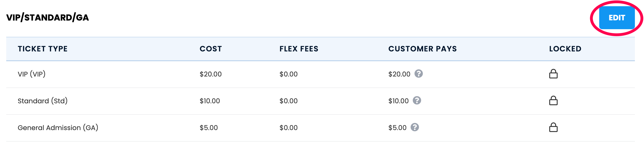This screenshot has width=644, height=143.
Task: Open help icon beside Standard $10.00 price
Action: coord(417,100)
